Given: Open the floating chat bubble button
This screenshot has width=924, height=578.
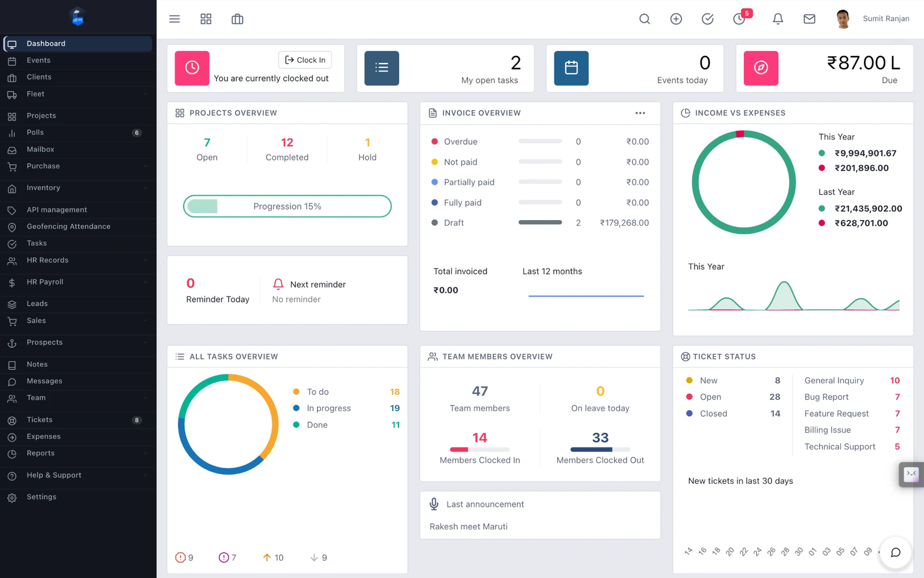Looking at the screenshot, I should tap(895, 553).
